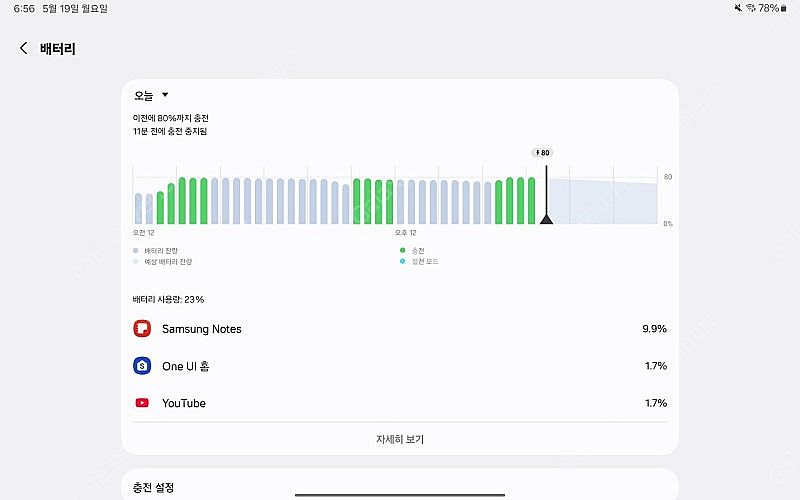This screenshot has width=800, height=500.
Task: Tap the 배터리 사용량: 23% text
Action: (x=168, y=299)
